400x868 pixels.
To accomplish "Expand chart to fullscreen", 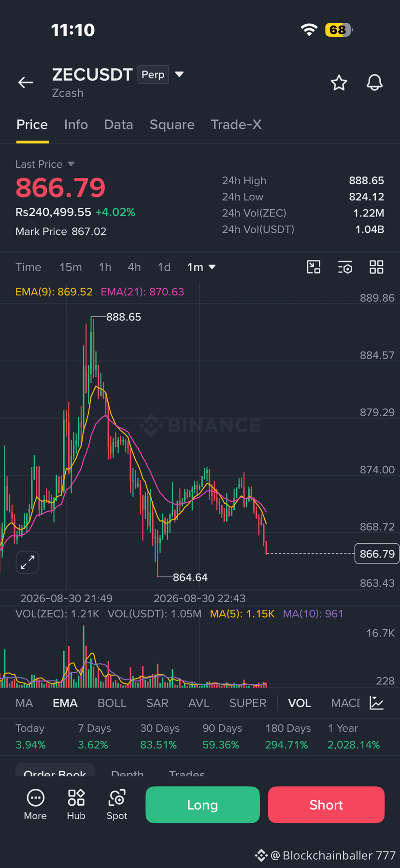I will tap(28, 562).
